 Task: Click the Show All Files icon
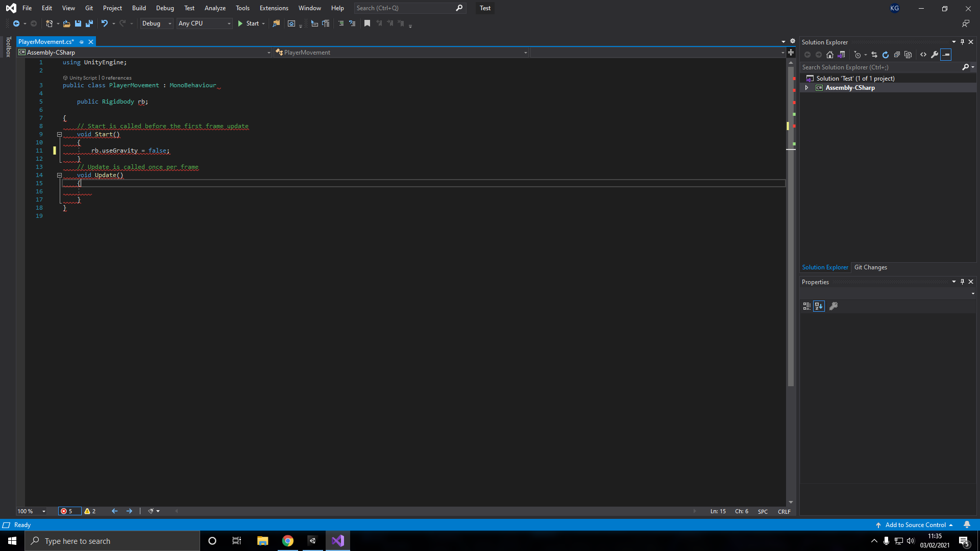pyautogui.click(x=908, y=55)
